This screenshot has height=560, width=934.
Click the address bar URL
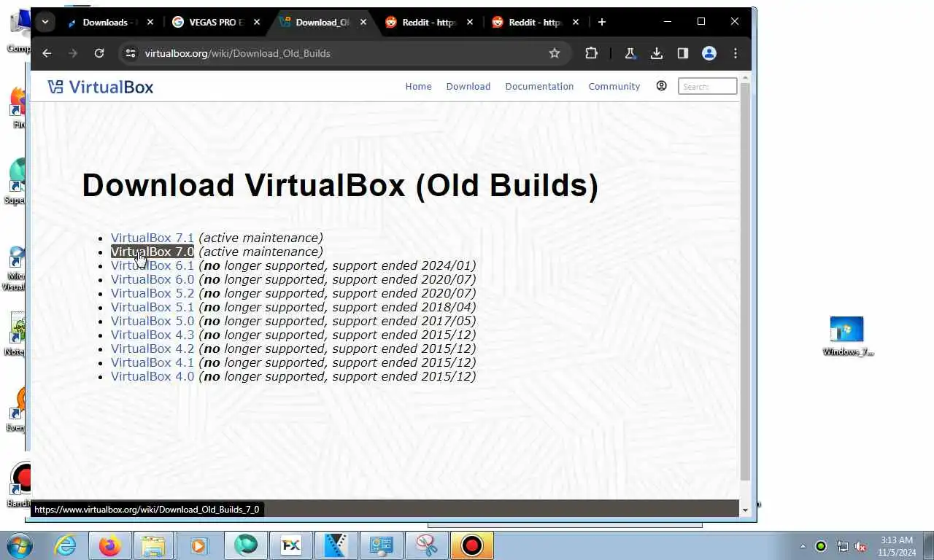pyautogui.click(x=238, y=53)
